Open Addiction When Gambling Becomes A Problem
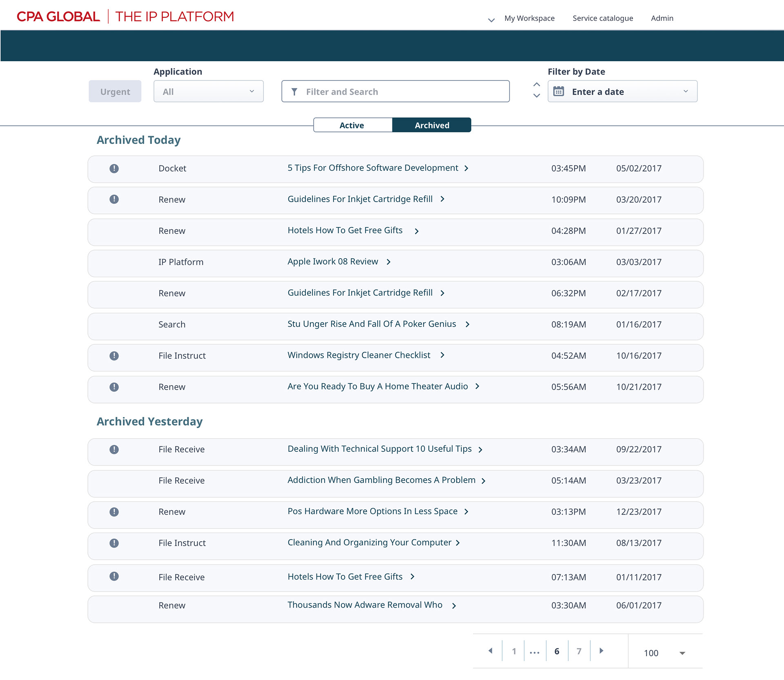Viewport: 784px width, 680px height. [x=381, y=480]
